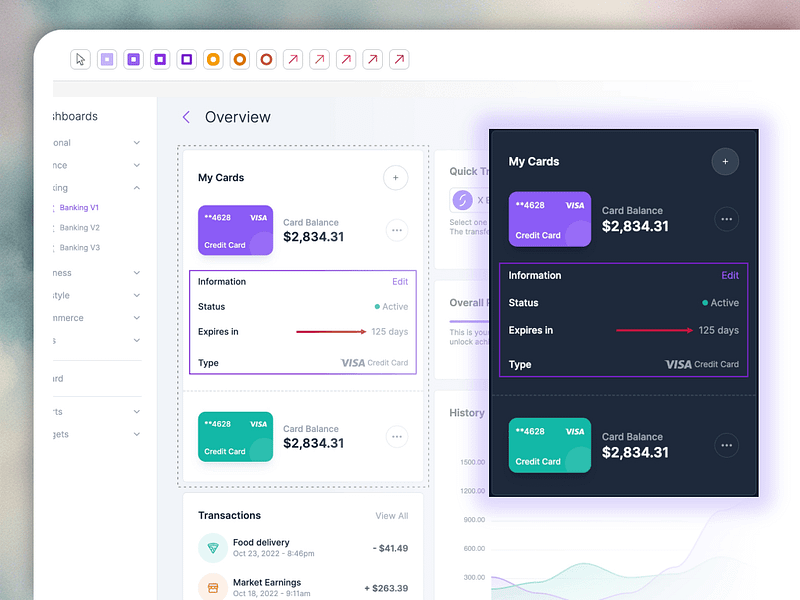Click the History heading
Image resolution: width=800 pixels, height=600 pixels.
point(467,413)
